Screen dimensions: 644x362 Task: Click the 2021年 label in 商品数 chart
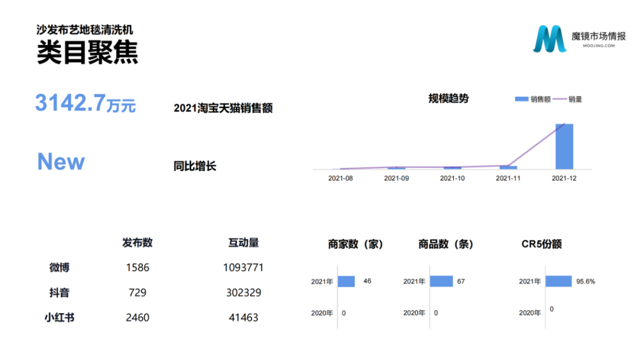[x=414, y=281]
